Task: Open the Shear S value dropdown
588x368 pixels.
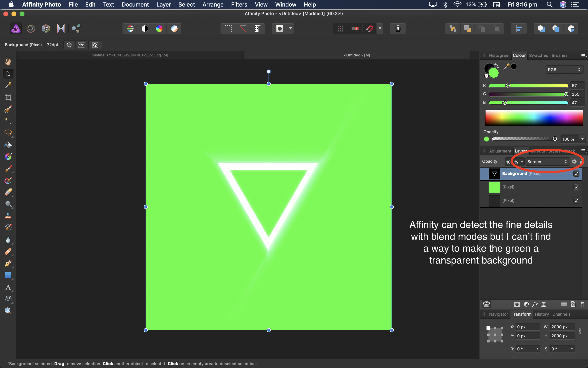Action: (x=572, y=349)
